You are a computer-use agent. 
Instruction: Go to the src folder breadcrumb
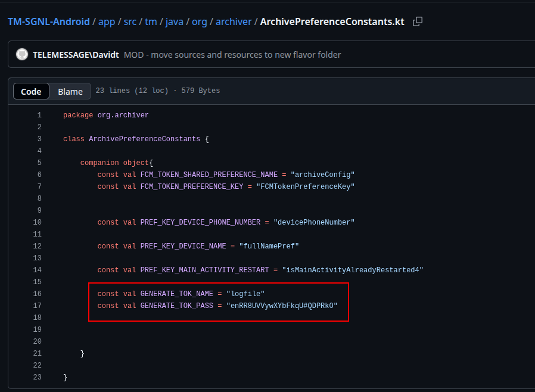tap(130, 21)
